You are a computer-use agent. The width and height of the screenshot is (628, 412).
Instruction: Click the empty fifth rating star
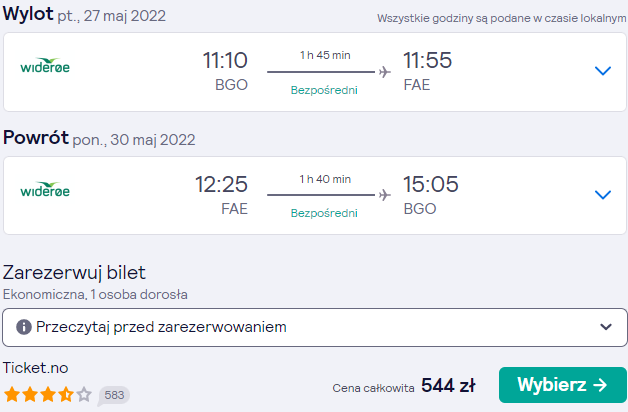click(84, 394)
